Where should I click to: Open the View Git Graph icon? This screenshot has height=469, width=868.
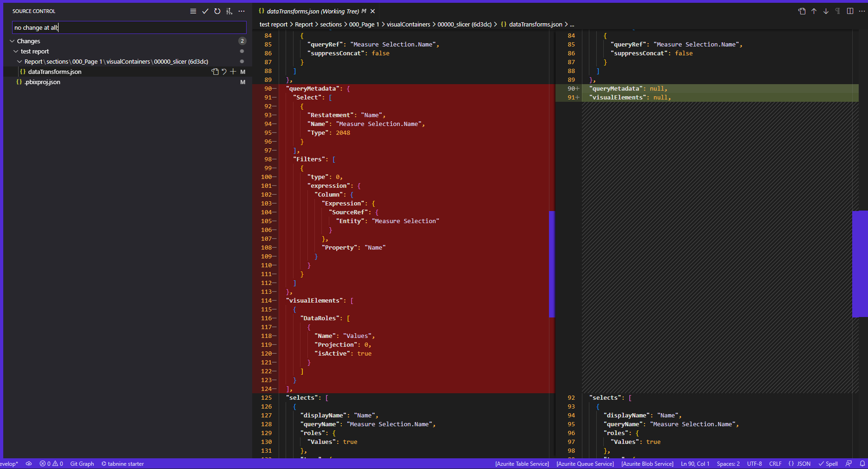click(x=228, y=11)
